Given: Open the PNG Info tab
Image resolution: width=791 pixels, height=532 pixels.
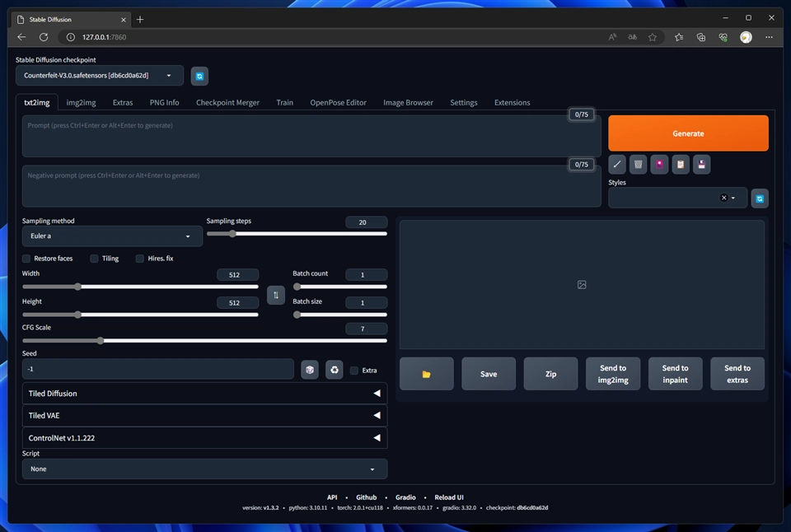Looking at the screenshot, I should click(x=165, y=102).
